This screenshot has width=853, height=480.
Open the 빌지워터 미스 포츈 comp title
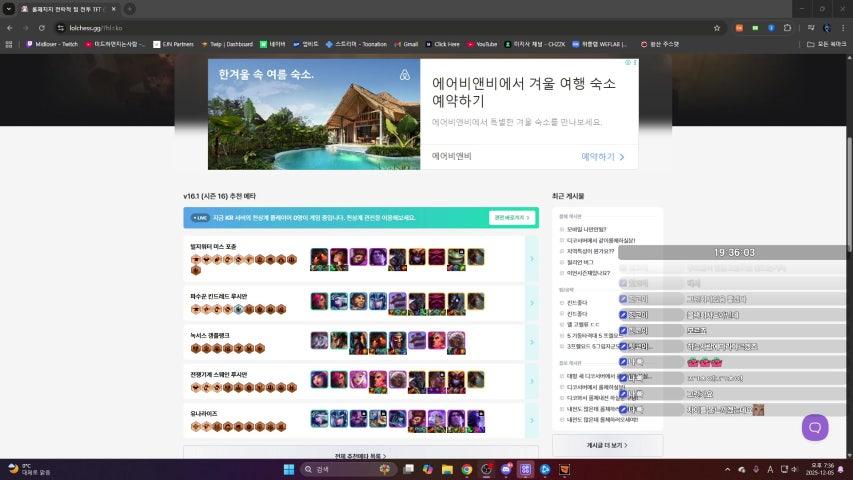point(213,247)
